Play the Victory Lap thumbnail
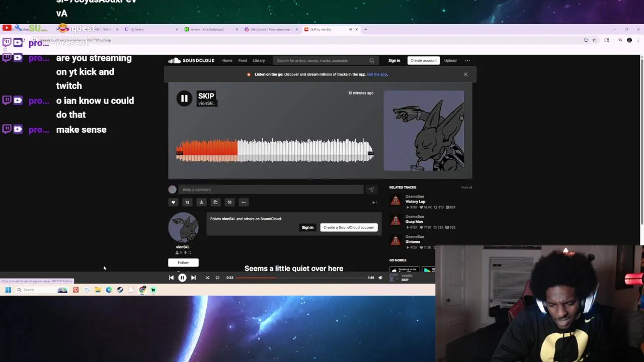Viewport: 644px width, 362px height. point(396,201)
